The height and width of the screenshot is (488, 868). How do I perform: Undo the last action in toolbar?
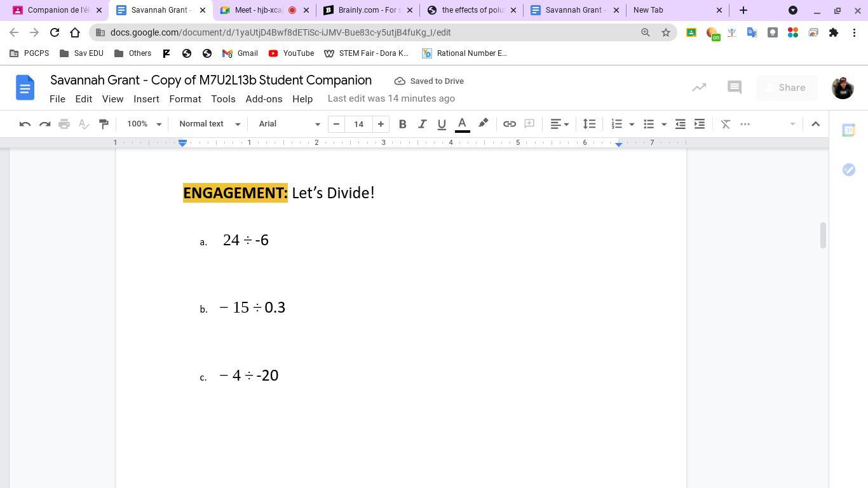click(x=25, y=124)
